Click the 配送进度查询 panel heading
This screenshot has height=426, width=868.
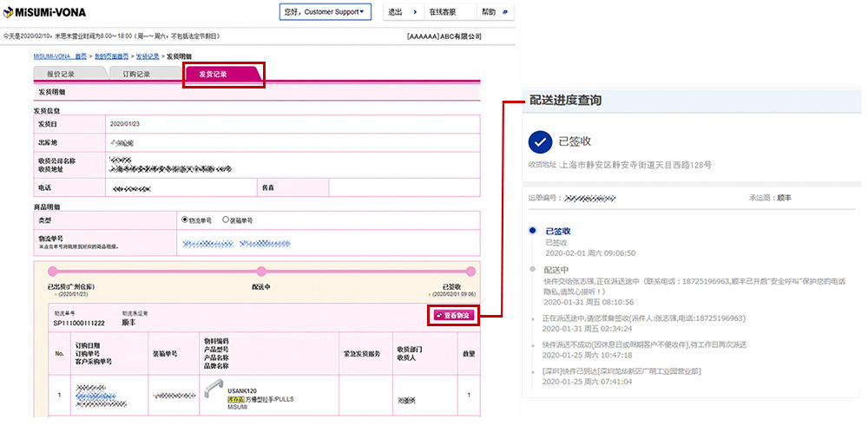pos(565,101)
